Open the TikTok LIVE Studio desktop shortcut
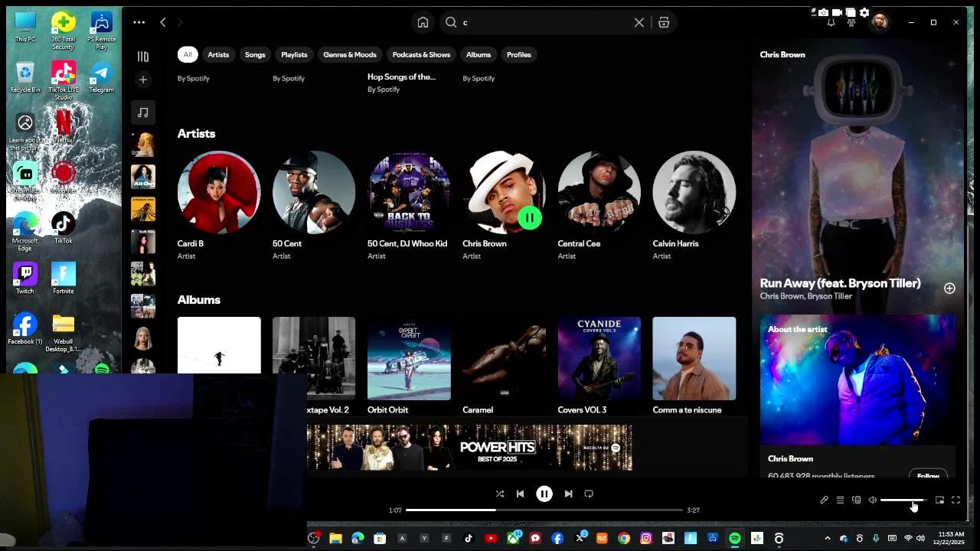 pos(64,80)
